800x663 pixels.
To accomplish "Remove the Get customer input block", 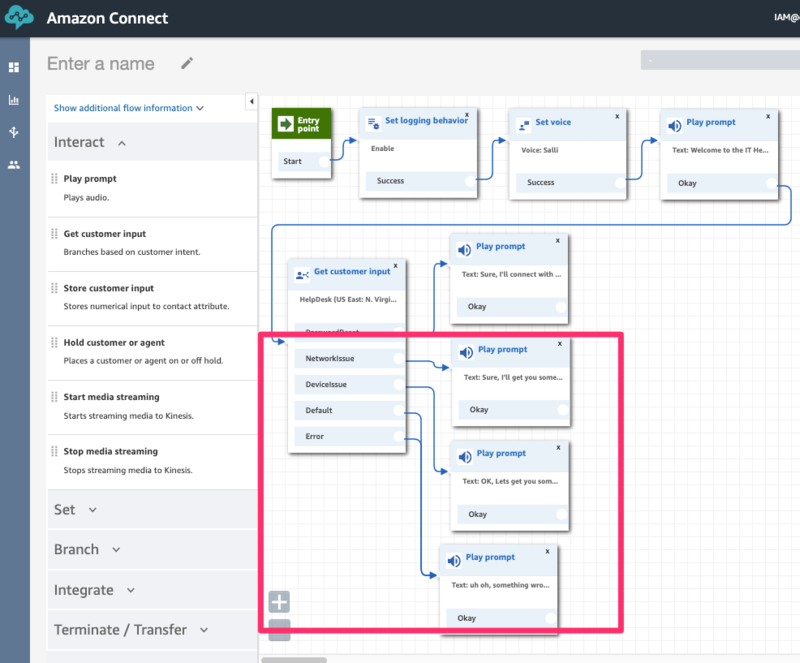I will click(395, 266).
